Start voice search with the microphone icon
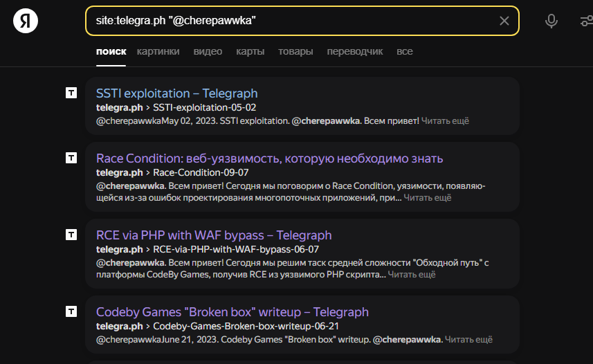 [x=551, y=21]
